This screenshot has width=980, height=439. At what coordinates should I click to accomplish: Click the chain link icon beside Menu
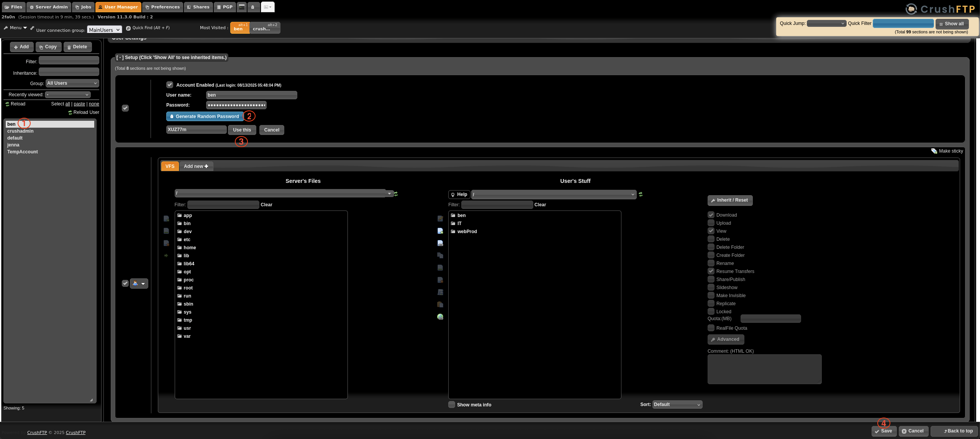pyautogui.click(x=32, y=28)
